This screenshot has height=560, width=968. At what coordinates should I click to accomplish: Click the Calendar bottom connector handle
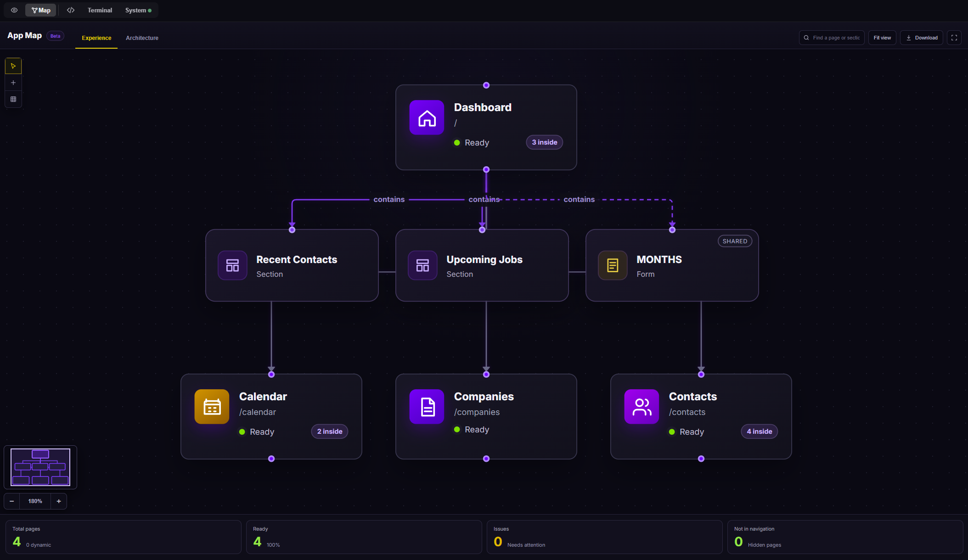pyautogui.click(x=271, y=459)
